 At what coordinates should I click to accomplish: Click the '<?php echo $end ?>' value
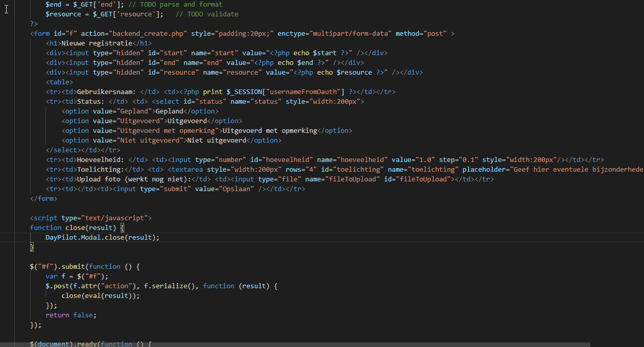[x=288, y=62]
